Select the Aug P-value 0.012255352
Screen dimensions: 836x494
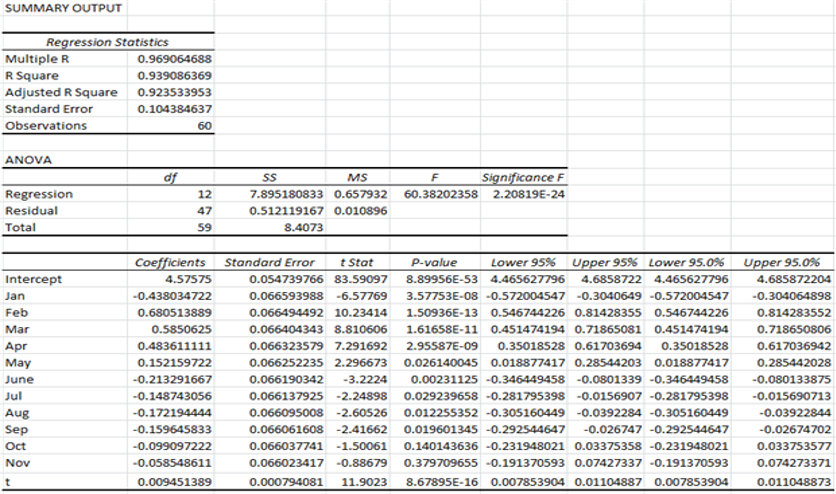pyautogui.click(x=441, y=412)
